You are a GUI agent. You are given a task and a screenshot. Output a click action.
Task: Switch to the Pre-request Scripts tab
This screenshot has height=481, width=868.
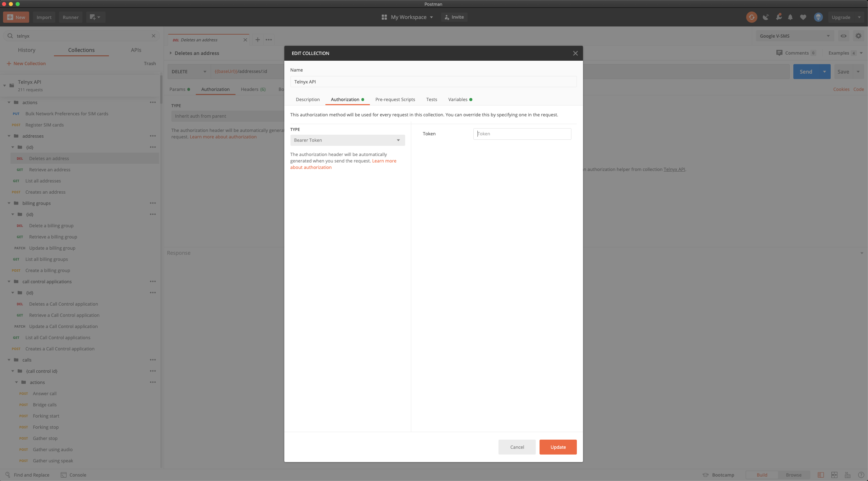395,99
